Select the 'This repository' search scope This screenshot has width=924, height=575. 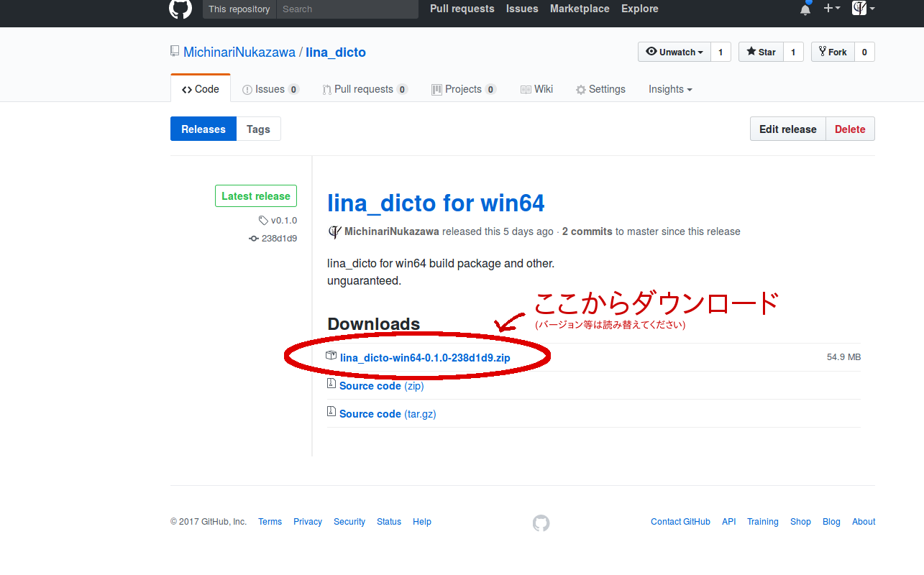tap(239, 9)
